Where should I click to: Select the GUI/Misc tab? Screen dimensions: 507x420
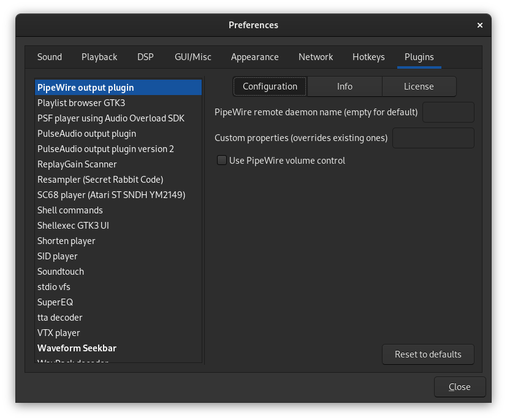(193, 57)
